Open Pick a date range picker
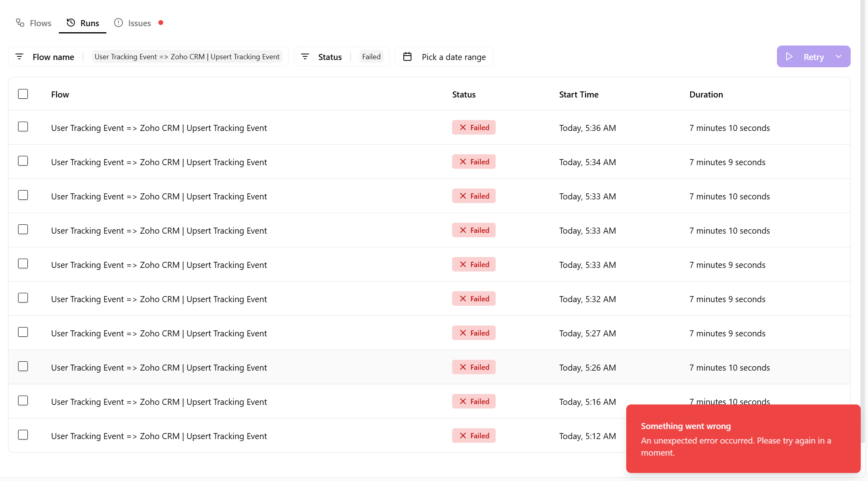The height and width of the screenshot is (481, 868). pyautogui.click(x=453, y=57)
